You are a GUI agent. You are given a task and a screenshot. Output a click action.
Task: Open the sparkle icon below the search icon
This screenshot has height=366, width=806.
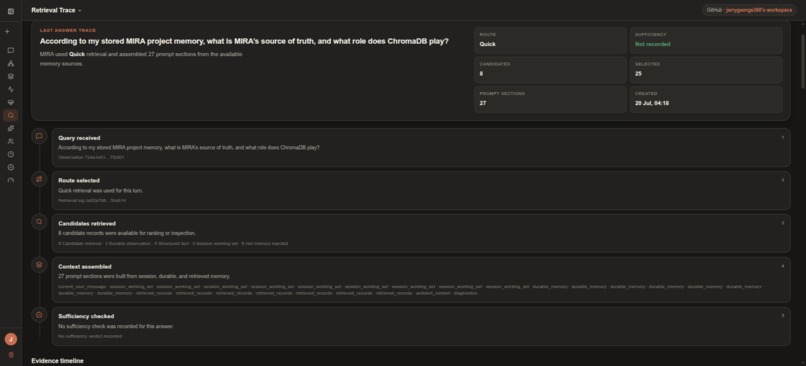[11, 128]
